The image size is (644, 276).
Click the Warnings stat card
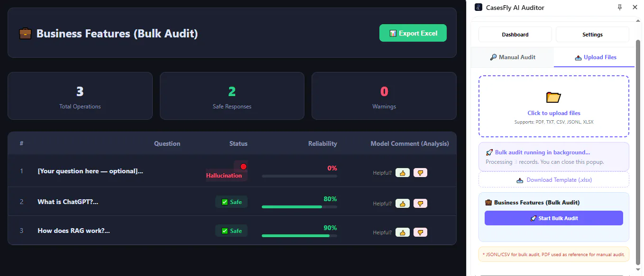pyautogui.click(x=384, y=96)
